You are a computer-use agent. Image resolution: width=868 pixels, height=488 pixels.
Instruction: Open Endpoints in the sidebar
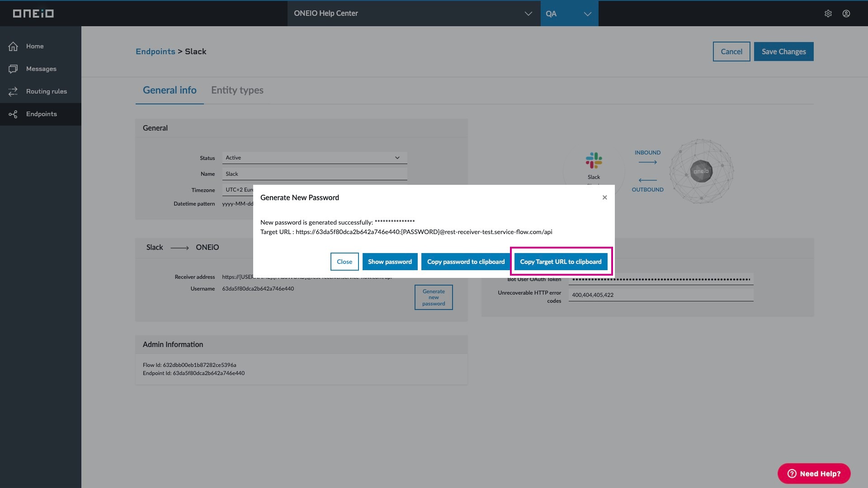41,114
